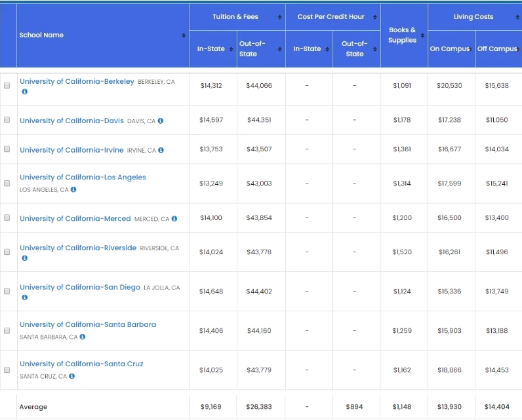Select Davis out-of-state tuition $44,351

point(259,120)
